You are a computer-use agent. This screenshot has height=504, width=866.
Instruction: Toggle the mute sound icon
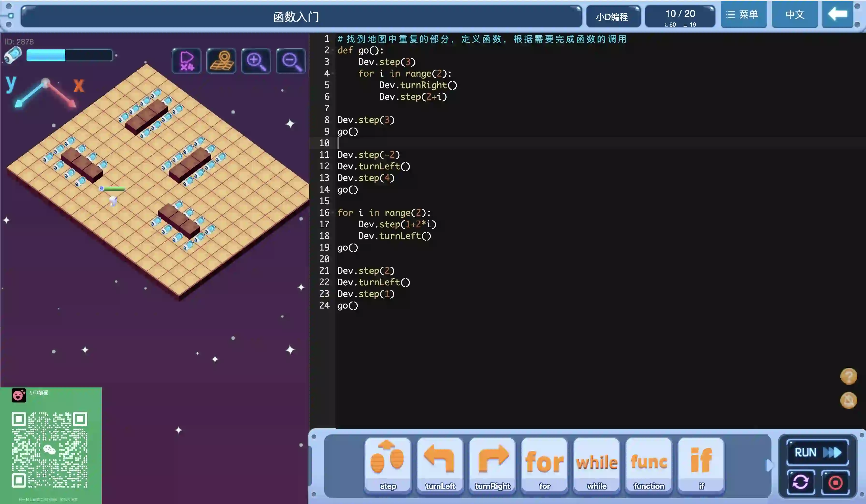tap(848, 400)
